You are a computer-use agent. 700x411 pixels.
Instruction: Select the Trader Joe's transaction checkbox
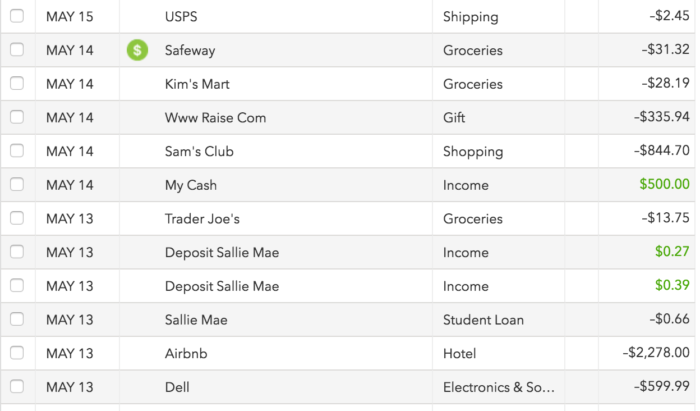coord(17,218)
